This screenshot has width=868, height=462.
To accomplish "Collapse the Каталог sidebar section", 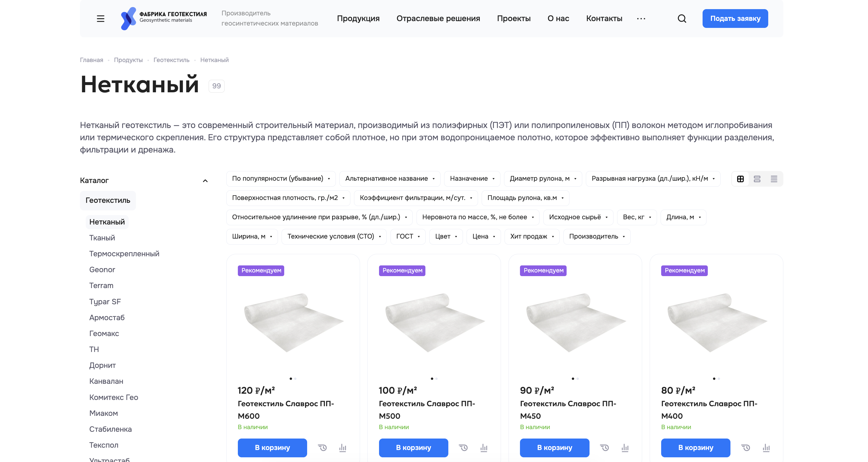I will pos(206,180).
